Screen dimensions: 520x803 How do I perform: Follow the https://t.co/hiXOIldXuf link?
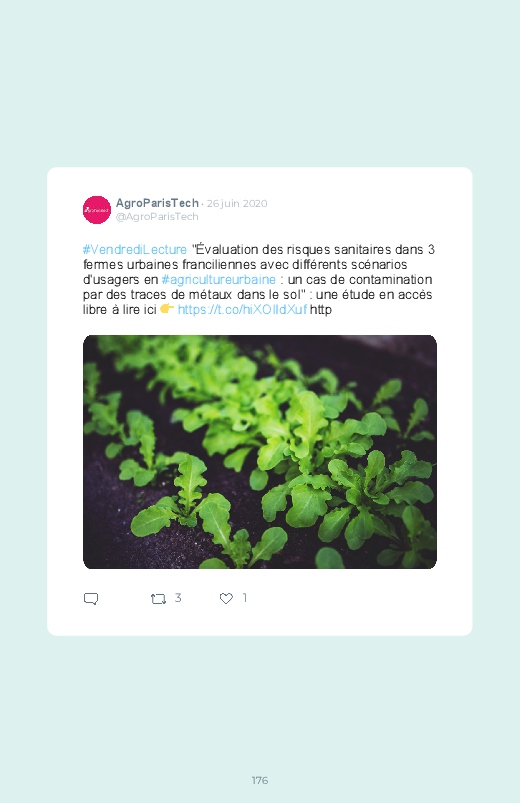[x=242, y=309]
